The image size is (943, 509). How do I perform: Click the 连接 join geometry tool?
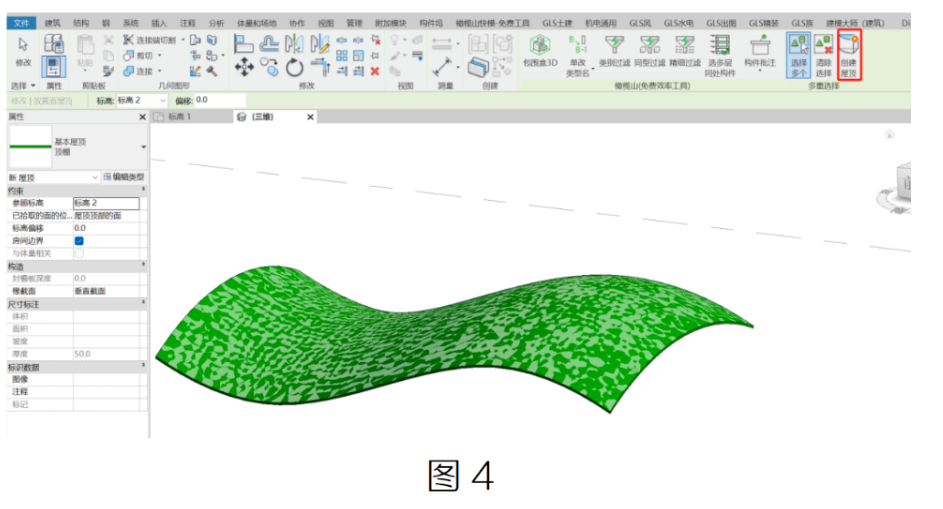(x=138, y=71)
